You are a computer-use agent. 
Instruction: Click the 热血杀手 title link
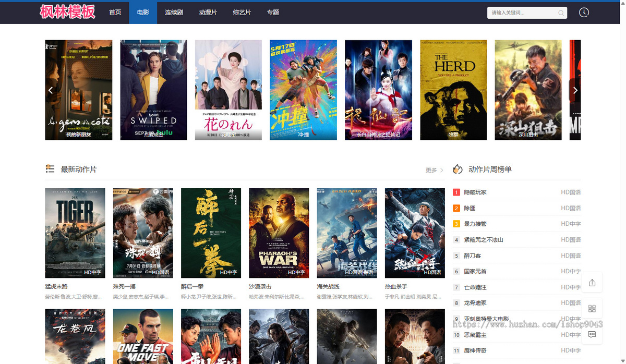click(396, 287)
